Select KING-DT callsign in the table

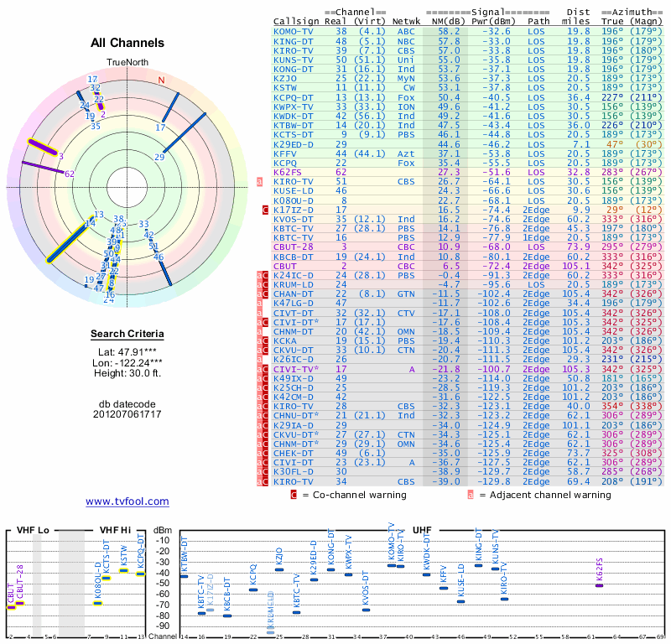(x=293, y=41)
